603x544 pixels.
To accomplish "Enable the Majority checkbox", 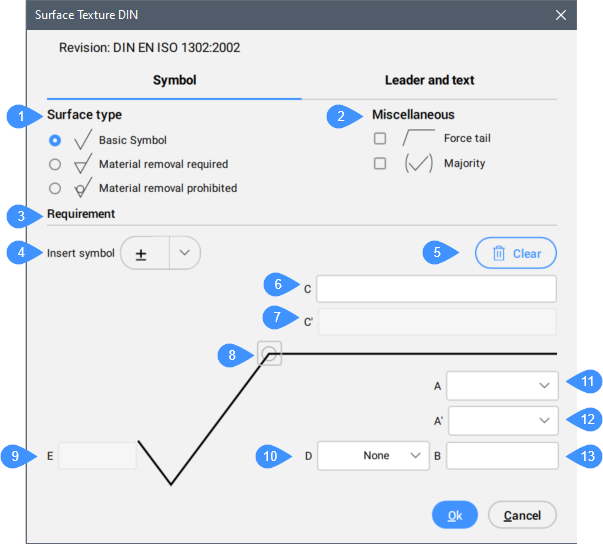I will click(x=380, y=164).
